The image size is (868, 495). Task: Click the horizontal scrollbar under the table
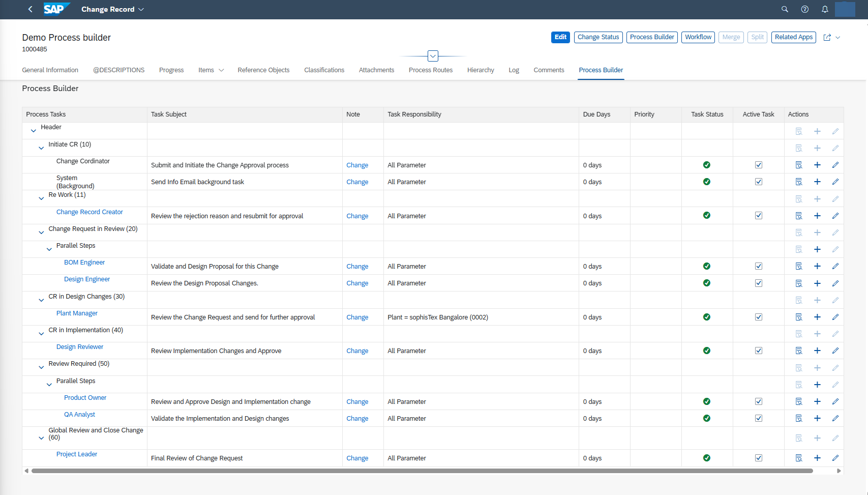click(422, 471)
